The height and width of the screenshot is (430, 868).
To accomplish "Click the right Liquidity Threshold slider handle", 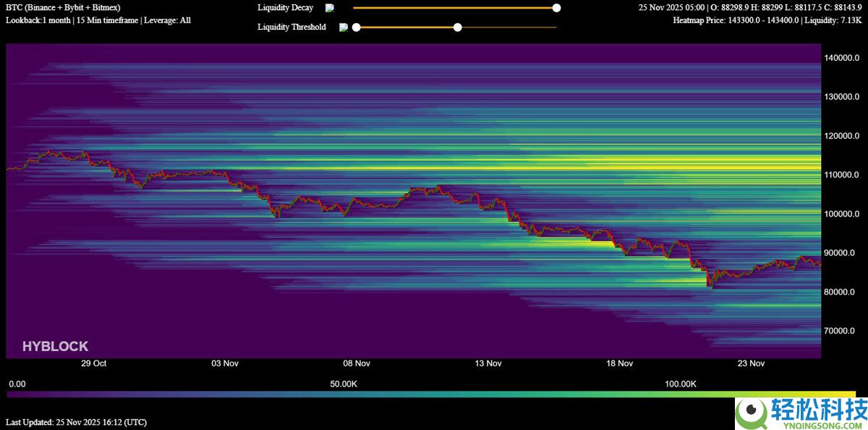I will pos(457,28).
